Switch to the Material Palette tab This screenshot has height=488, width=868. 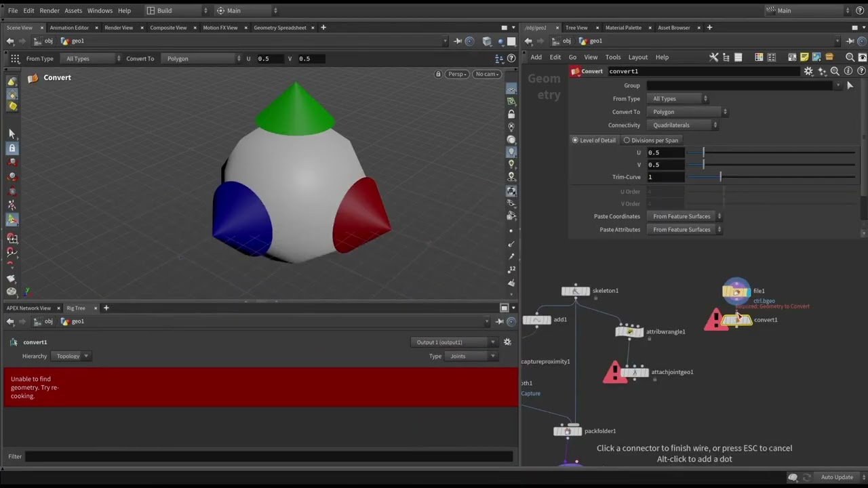click(623, 28)
